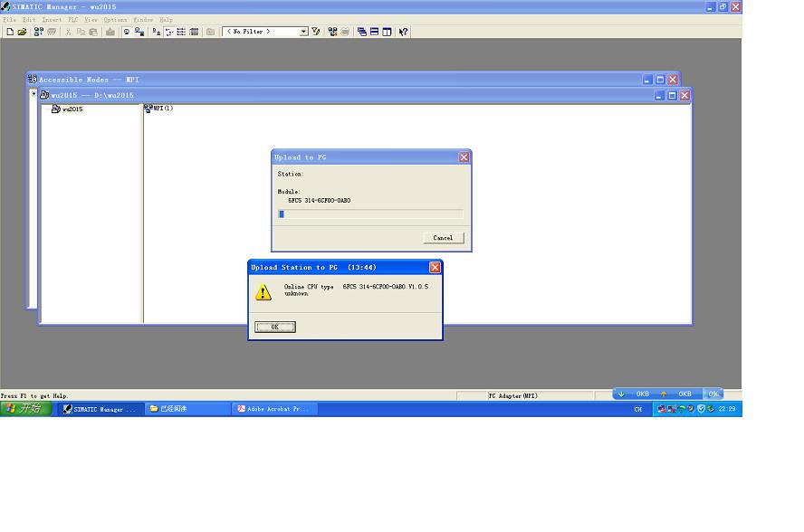The height and width of the screenshot is (532, 804).
Task: Open the Window menu
Action: [144, 20]
